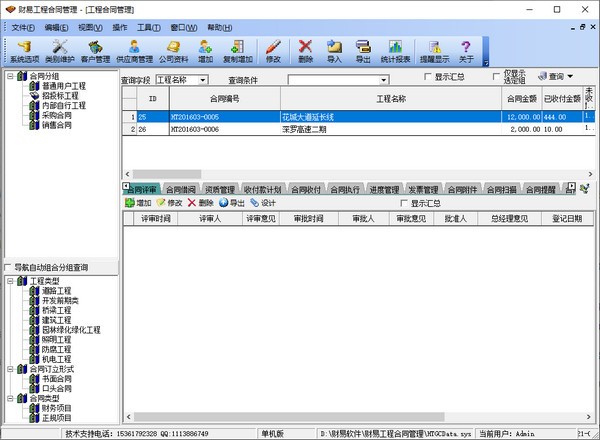Expand main toolbar overflow arrow

[x=486, y=63]
